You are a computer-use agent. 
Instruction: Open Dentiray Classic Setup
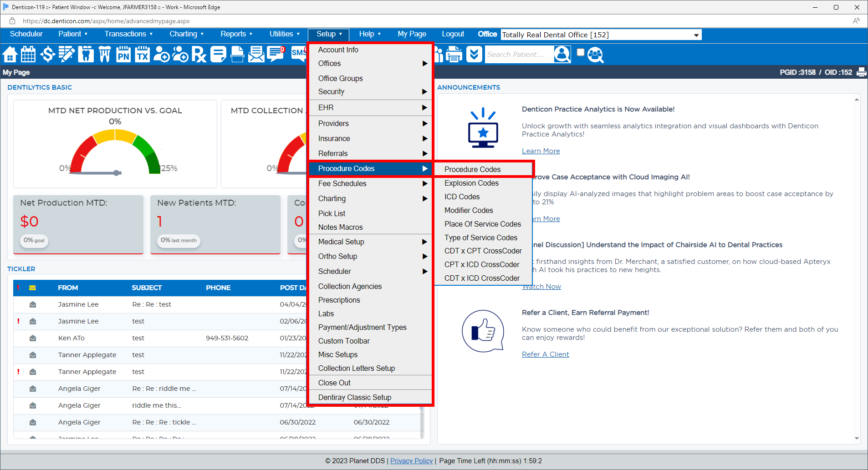click(x=370, y=398)
